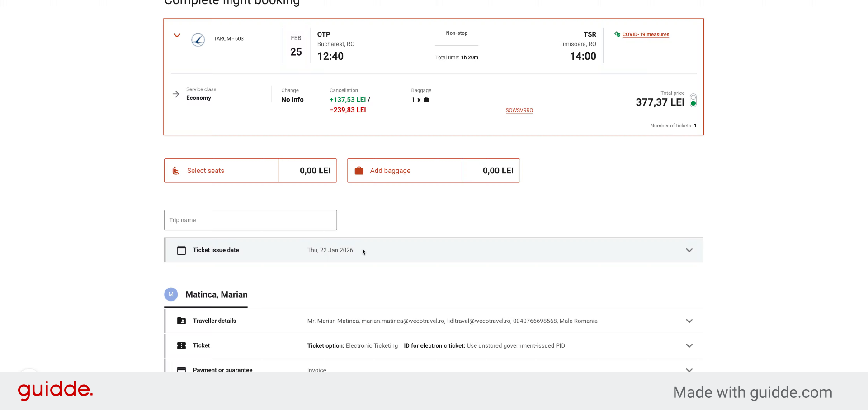Click the TAROM airline logo icon

tap(198, 40)
